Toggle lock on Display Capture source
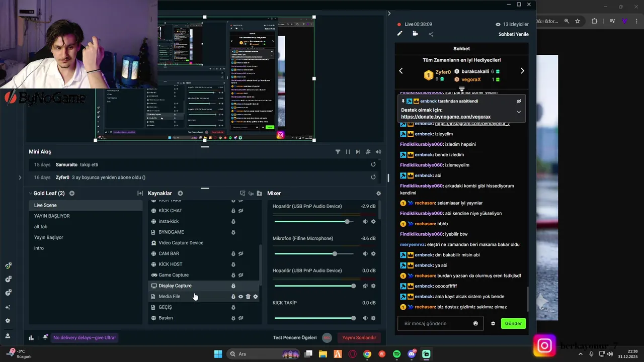The height and width of the screenshot is (362, 644). pos(233,286)
